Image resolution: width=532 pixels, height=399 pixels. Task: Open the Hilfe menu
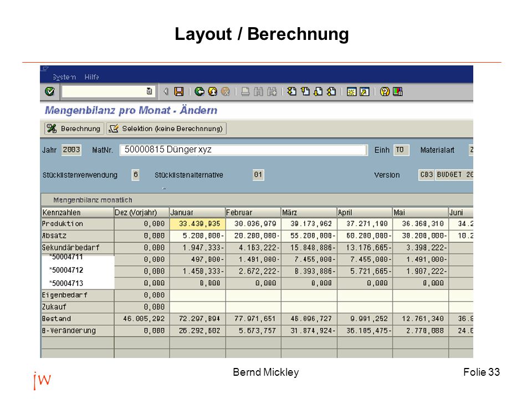[x=91, y=77]
